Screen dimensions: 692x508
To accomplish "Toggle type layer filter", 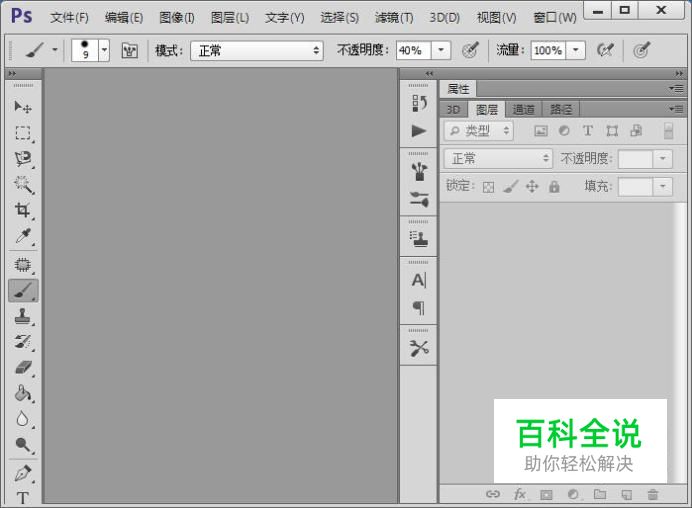I will [x=587, y=131].
